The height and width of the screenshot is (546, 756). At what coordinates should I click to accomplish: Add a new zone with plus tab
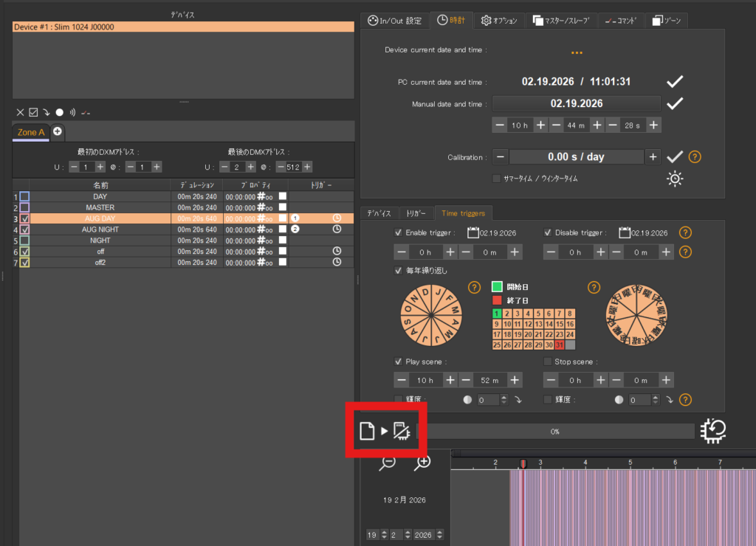pos(57,131)
